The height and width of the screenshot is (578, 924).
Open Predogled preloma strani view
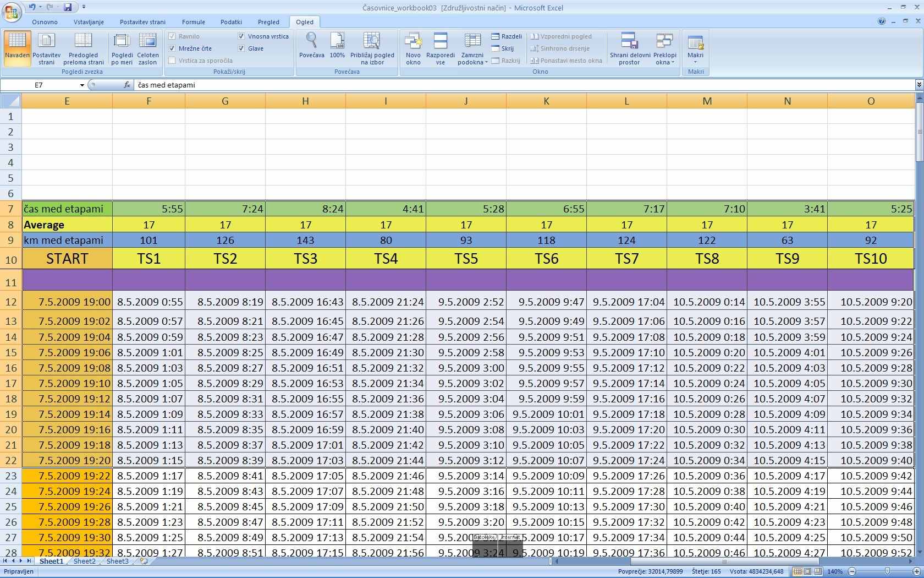tap(83, 48)
